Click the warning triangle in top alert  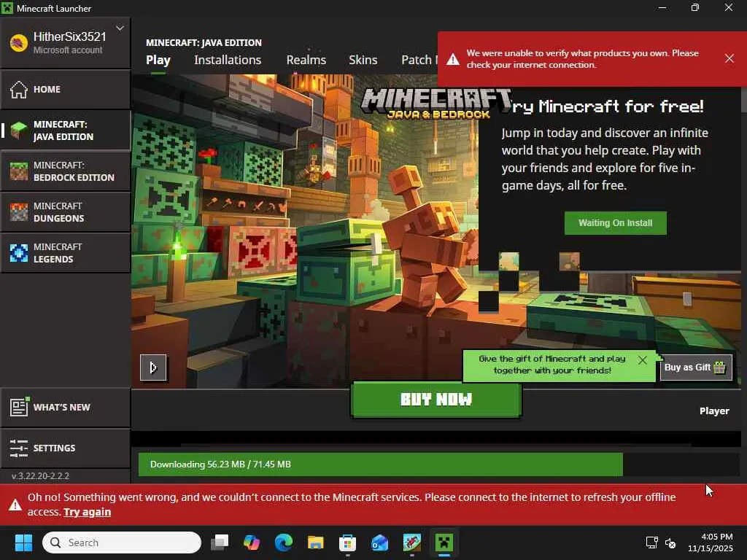pos(453,59)
